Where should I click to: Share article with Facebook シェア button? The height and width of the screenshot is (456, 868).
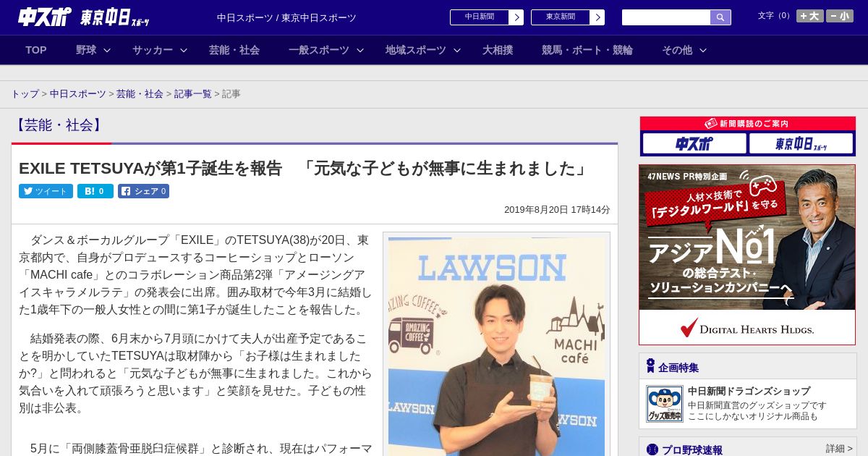pos(143,191)
